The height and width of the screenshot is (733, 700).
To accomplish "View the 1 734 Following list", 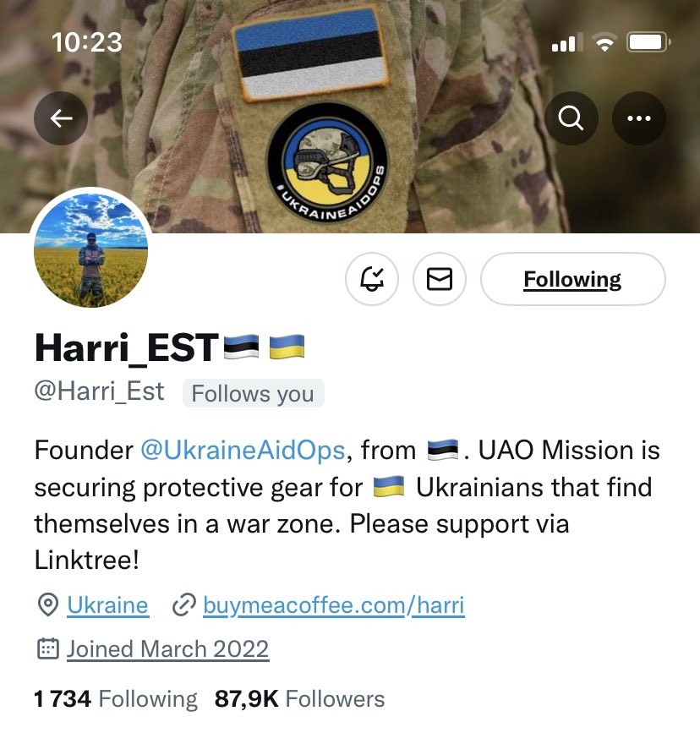I will click(x=116, y=699).
